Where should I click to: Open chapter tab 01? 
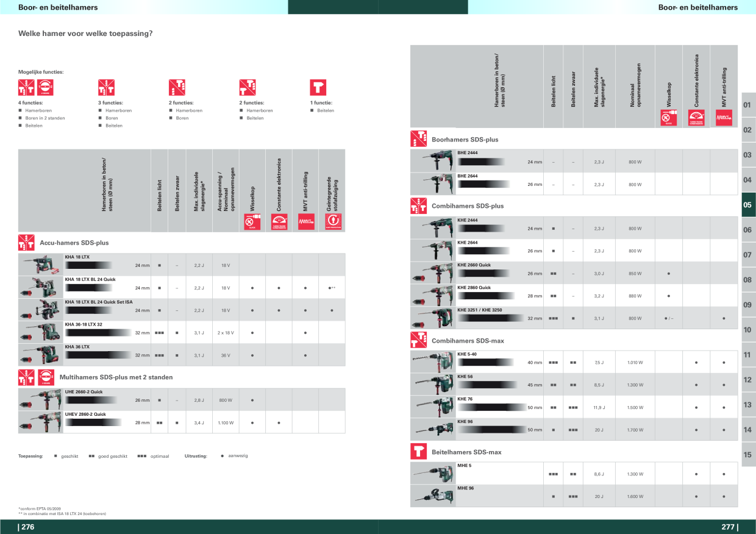coord(749,105)
